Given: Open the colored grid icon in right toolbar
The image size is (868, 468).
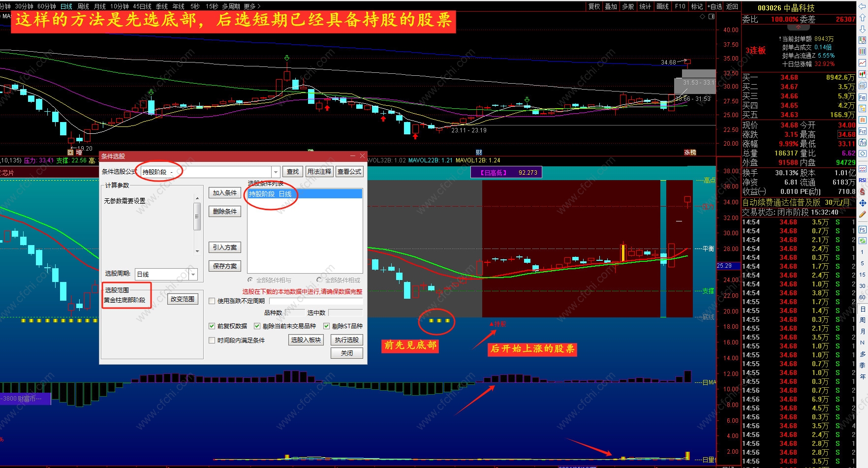Looking at the screenshot, I should [x=863, y=51].
